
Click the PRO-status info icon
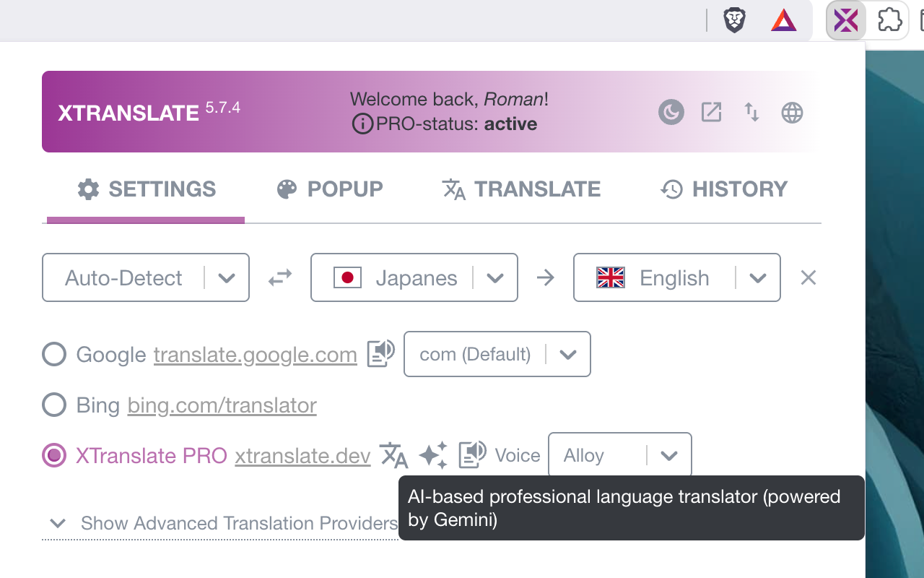pos(361,124)
